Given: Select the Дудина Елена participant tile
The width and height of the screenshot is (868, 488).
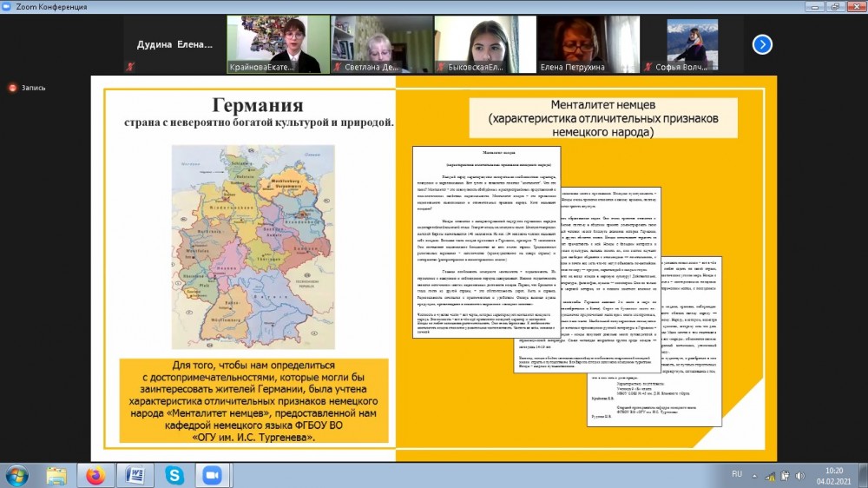Looking at the screenshot, I should click(172, 44).
